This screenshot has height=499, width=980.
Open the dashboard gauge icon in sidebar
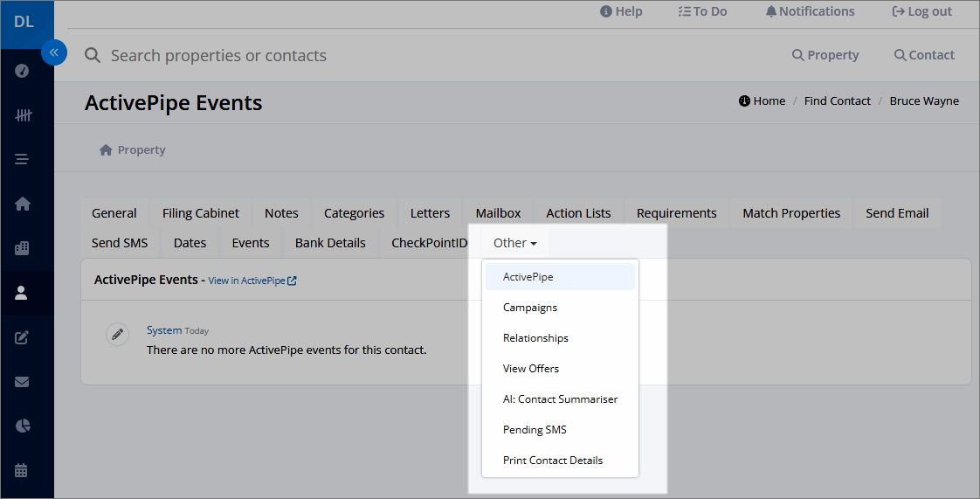(22, 71)
